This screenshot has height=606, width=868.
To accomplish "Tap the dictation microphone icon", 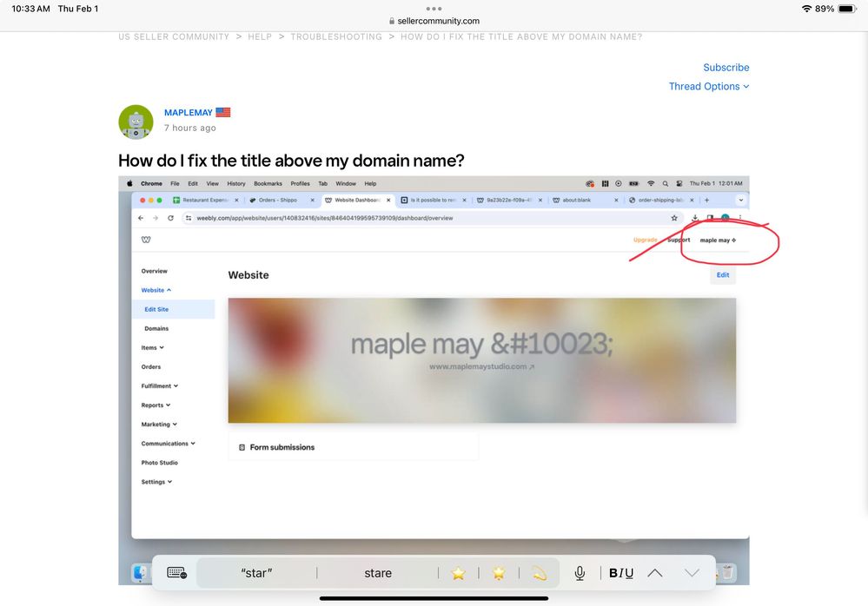I will (580, 573).
